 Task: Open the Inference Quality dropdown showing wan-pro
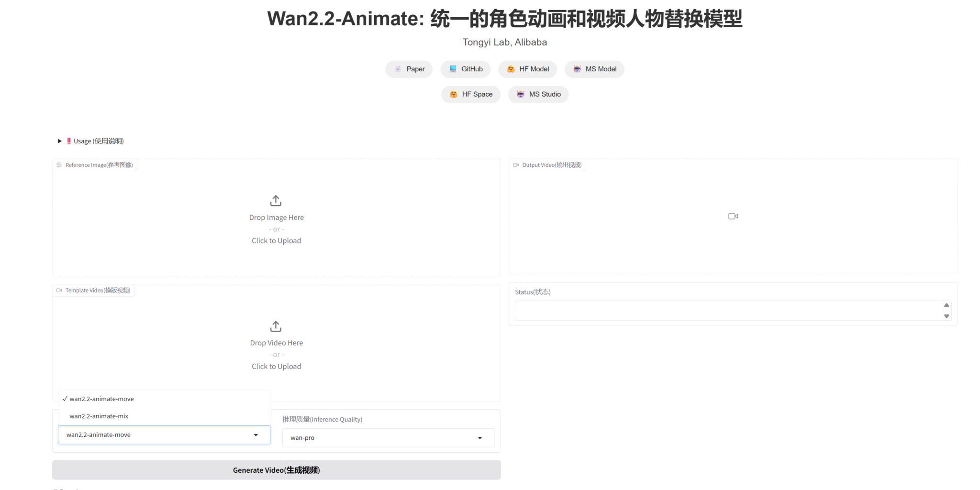pos(388,437)
